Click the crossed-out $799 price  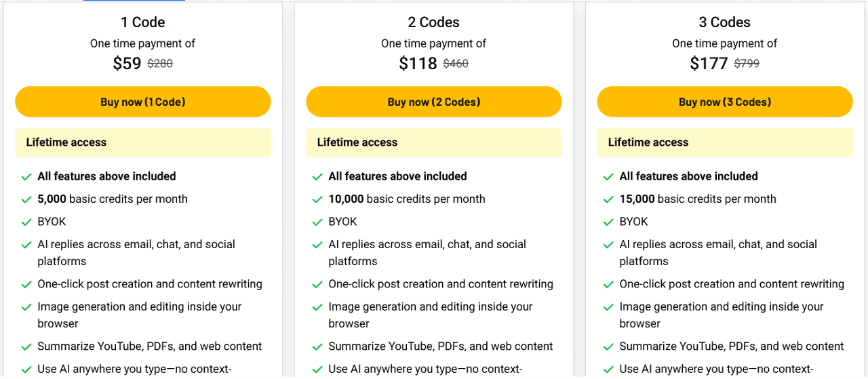[747, 64]
